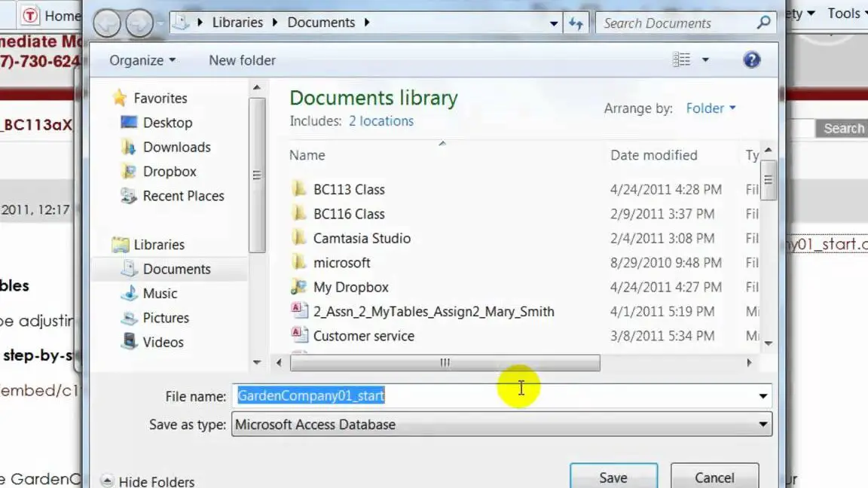Click Search button in background browser window

(842, 128)
